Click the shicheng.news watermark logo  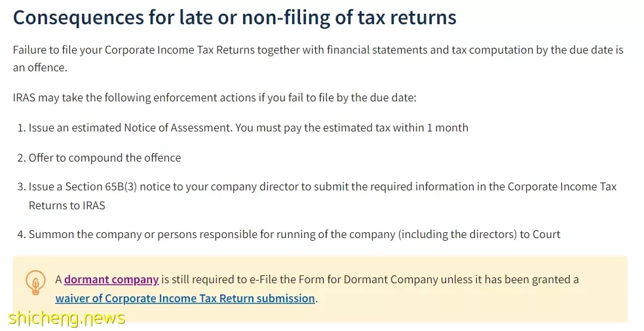pyautogui.click(x=67, y=319)
